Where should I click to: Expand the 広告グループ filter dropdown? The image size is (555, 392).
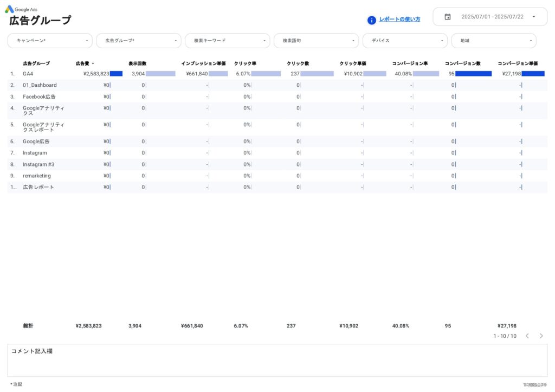click(139, 41)
